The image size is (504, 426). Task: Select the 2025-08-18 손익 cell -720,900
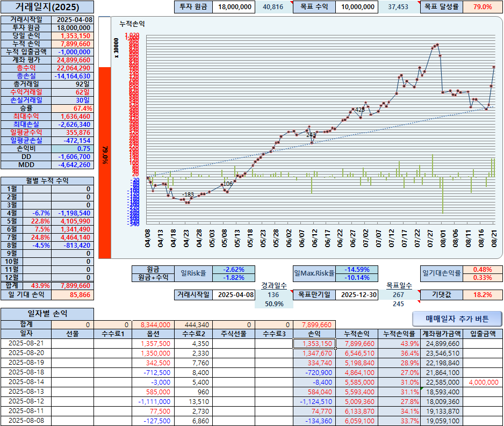coord(314,373)
